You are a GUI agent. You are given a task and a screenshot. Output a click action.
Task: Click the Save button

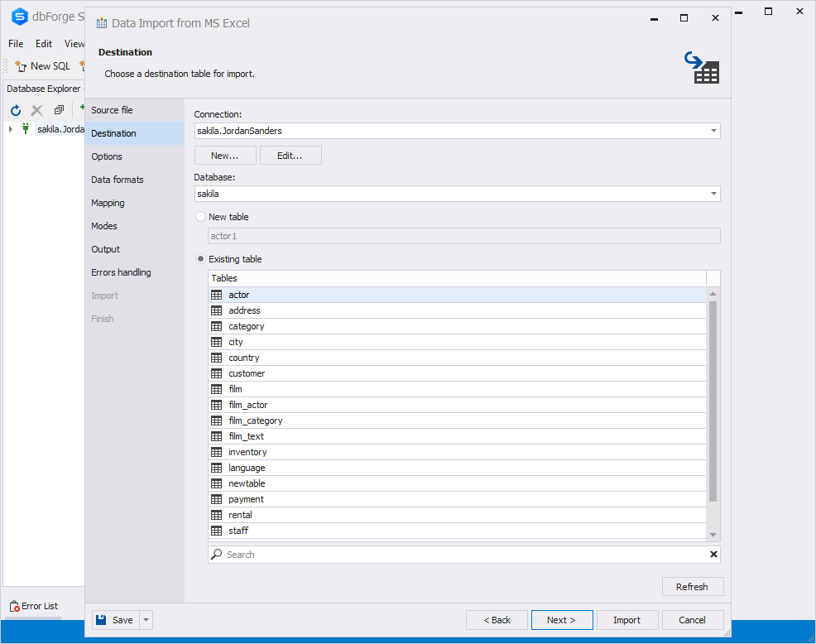pos(116,619)
